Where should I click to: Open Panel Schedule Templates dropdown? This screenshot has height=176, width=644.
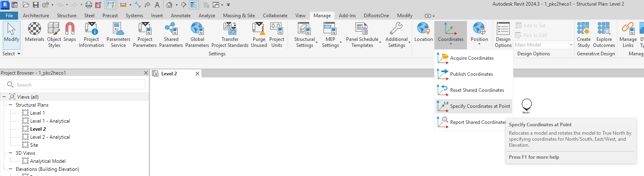pos(363,35)
